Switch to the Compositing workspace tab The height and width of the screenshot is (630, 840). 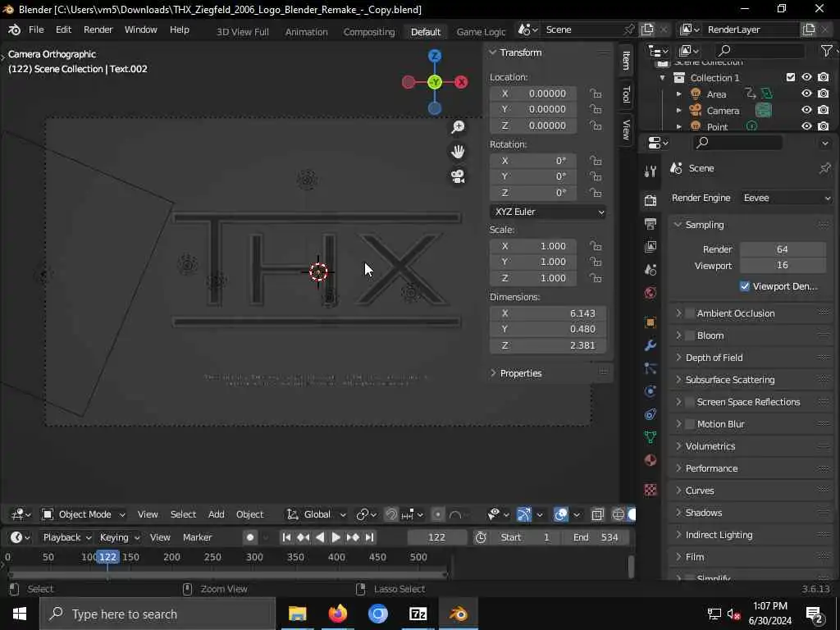pyautogui.click(x=368, y=32)
